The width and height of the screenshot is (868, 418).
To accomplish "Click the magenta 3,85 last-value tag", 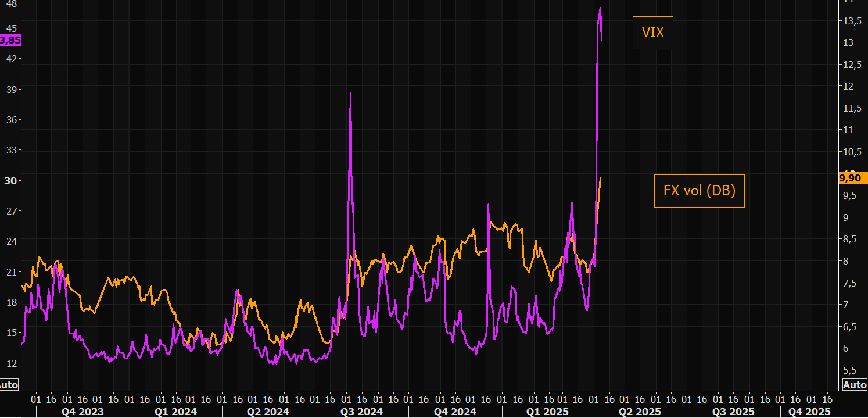I will 10,40.
